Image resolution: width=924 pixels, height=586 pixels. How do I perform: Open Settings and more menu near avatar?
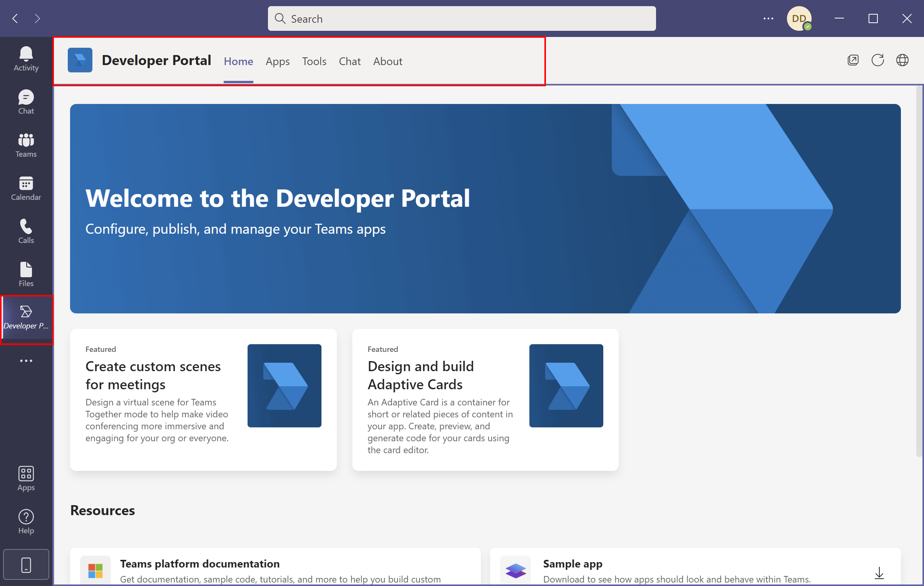pos(768,18)
